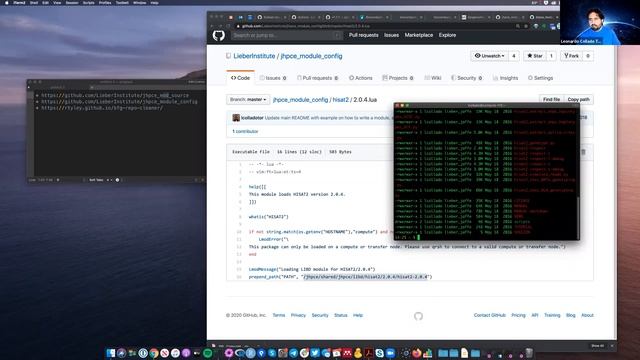
Task: Open Adobe Acrobat from the Dock
Action: click(x=369, y=353)
